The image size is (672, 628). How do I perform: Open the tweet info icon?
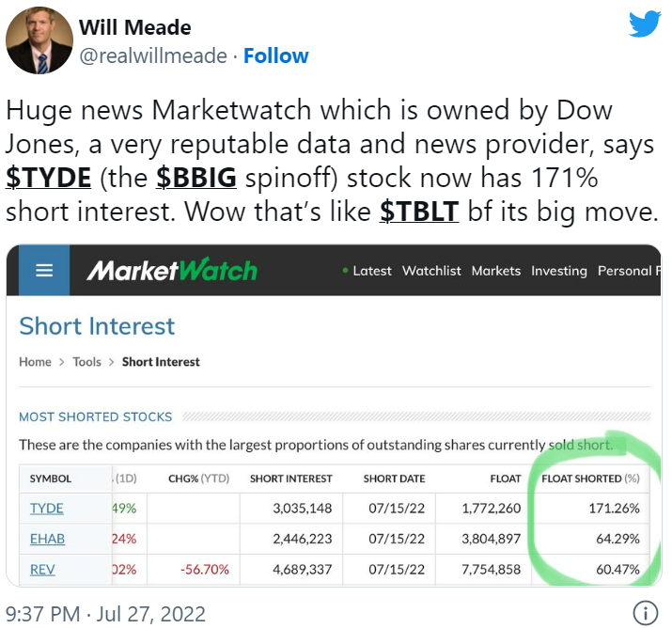coord(645,613)
